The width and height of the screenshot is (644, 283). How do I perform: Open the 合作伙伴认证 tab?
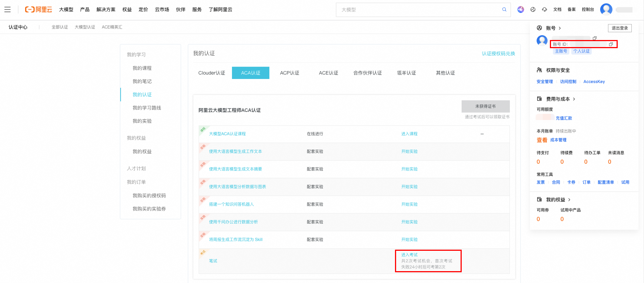click(368, 73)
